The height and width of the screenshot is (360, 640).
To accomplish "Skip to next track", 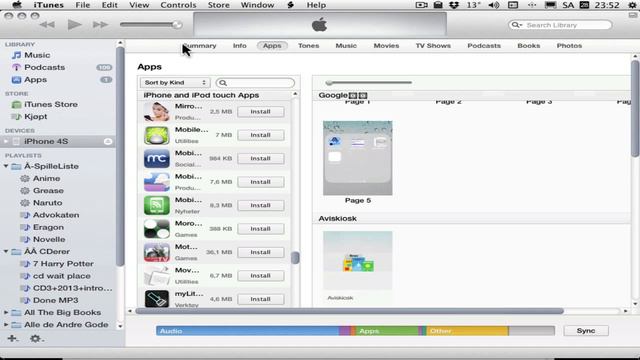I will pos(100,25).
